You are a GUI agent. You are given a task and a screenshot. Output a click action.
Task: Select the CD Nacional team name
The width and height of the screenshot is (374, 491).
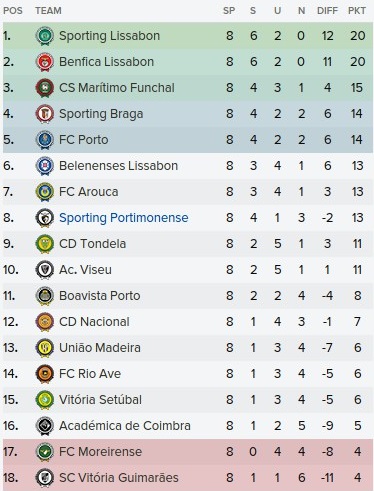pyautogui.click(x=94, y=322)
